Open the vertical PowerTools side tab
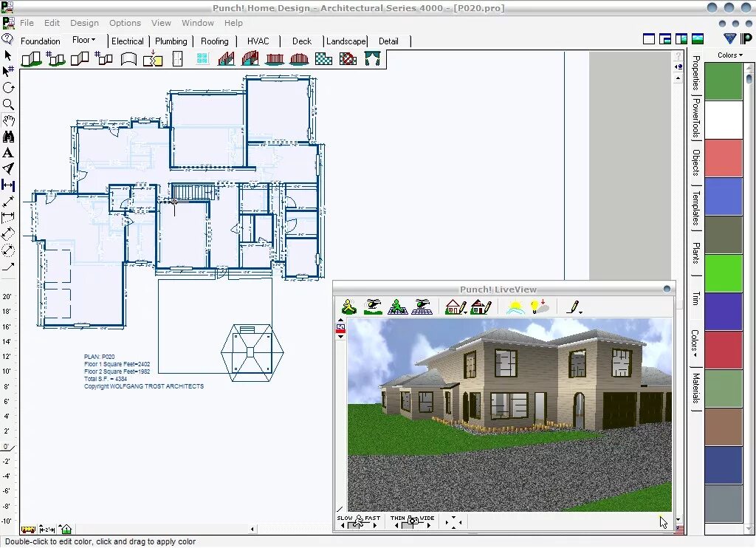This screenshot has height=548, width=756. coord(695,119)
